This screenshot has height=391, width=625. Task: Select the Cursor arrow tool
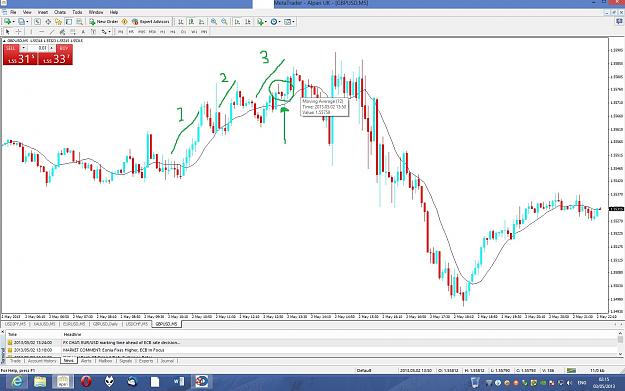click(x=8, y=31)
